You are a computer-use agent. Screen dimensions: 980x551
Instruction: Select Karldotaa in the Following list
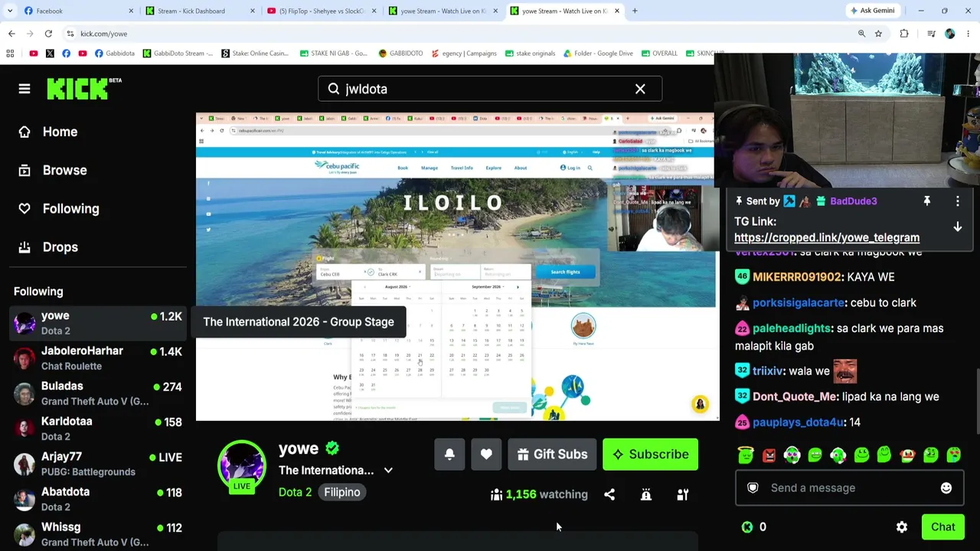pyautogui.click(x=98, y=429)
